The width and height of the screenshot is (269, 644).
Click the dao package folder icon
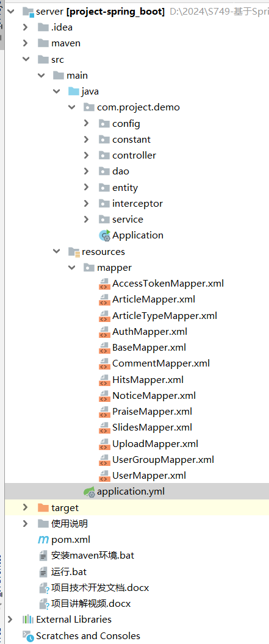click(x=105, y=171)
